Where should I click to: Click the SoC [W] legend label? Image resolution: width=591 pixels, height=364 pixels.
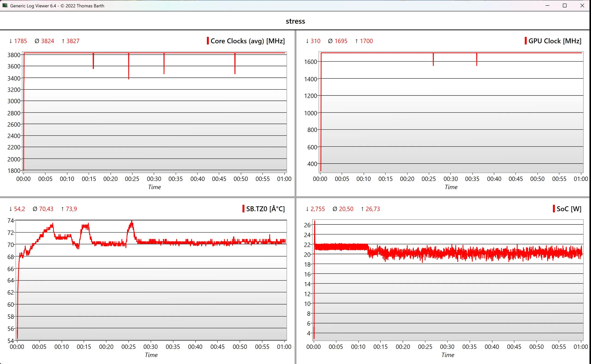point(569,209)
